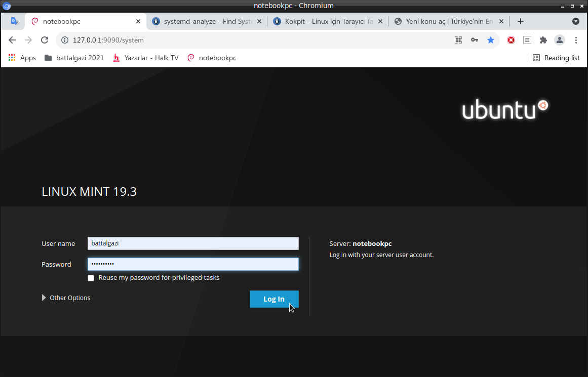Viewport: 588px width, 377px height.
Task: Toggle the bookmark star for this page
Action: point(490,40)
